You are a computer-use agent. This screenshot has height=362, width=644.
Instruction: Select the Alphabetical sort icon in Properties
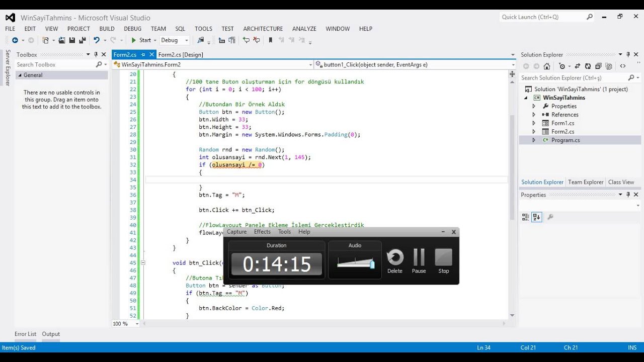click(537, 217)
